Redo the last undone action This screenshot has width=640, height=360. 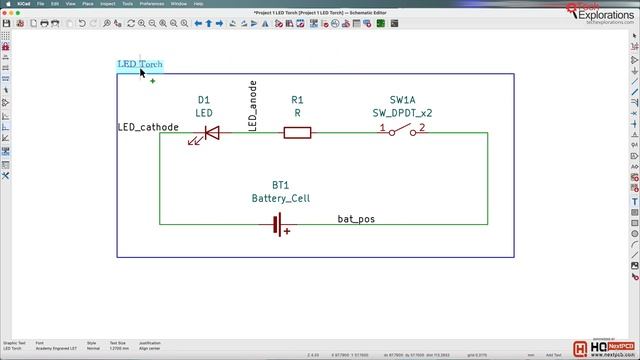93,24
